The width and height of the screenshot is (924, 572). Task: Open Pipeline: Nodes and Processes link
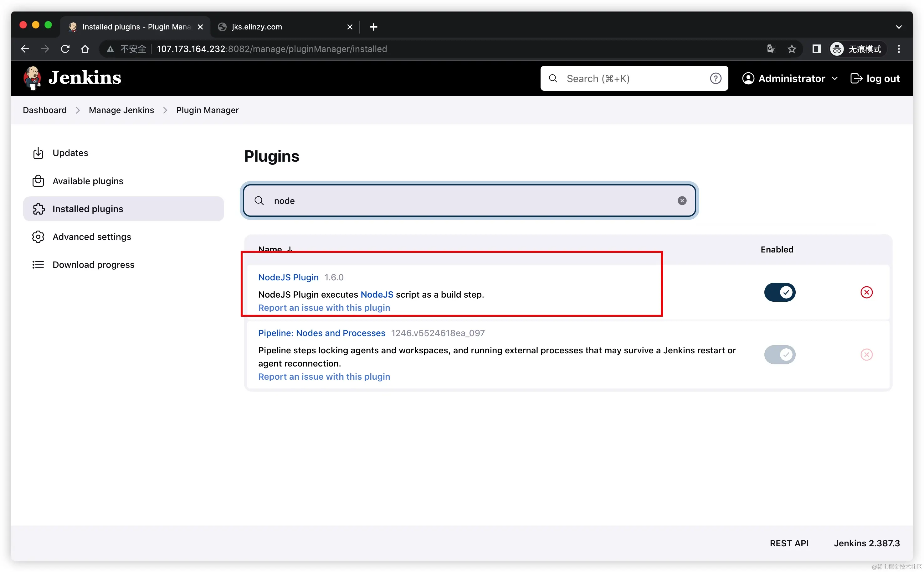pos(321,333)
